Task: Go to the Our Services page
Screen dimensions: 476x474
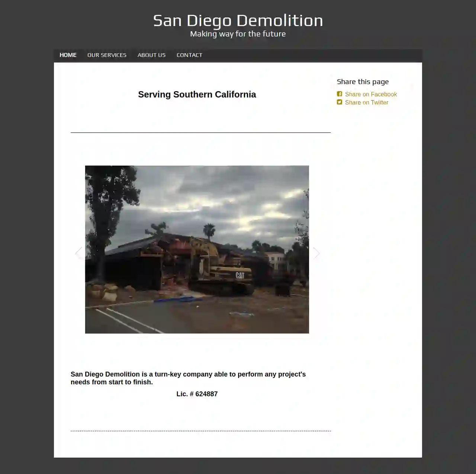Action: click(107, 55)
